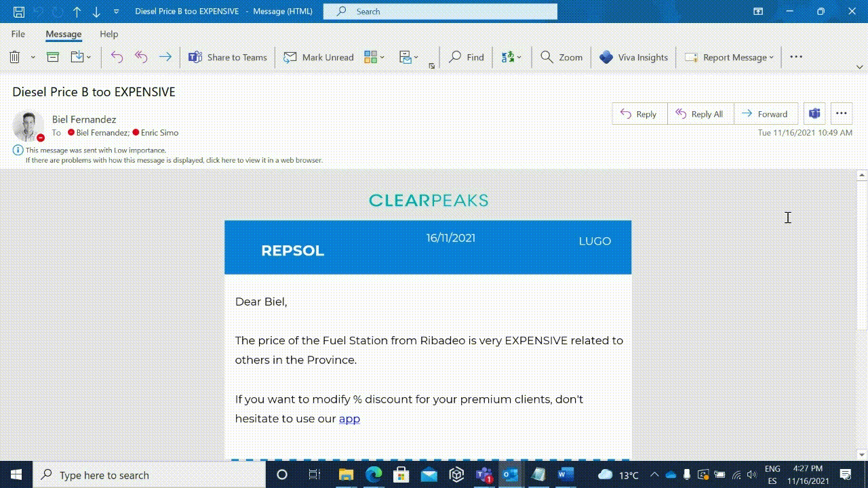Open the Mail app from the taskbar
This screenshot has width=868, height=488.
(429, 475)
